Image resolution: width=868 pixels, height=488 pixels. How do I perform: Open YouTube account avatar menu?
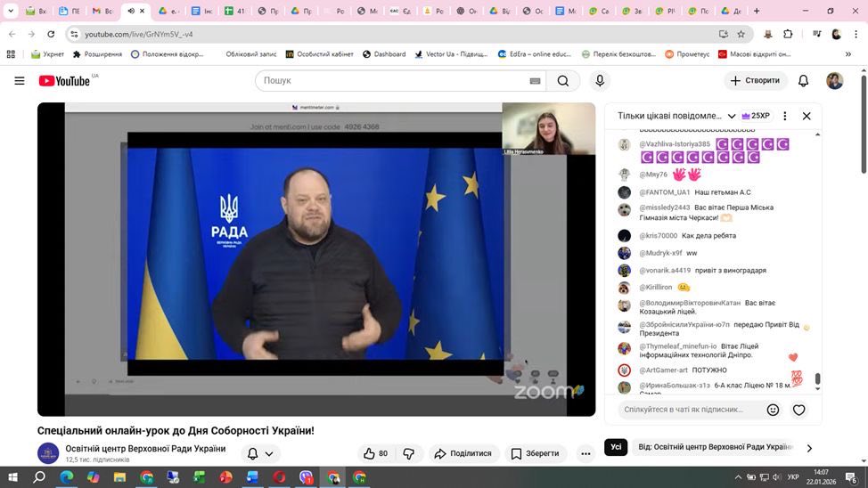[x=835, y=81]
